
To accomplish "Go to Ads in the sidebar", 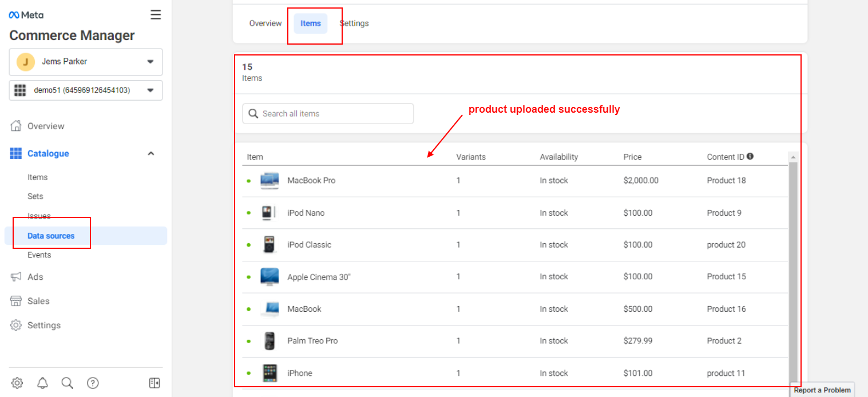I will click(x=35, y=277).
